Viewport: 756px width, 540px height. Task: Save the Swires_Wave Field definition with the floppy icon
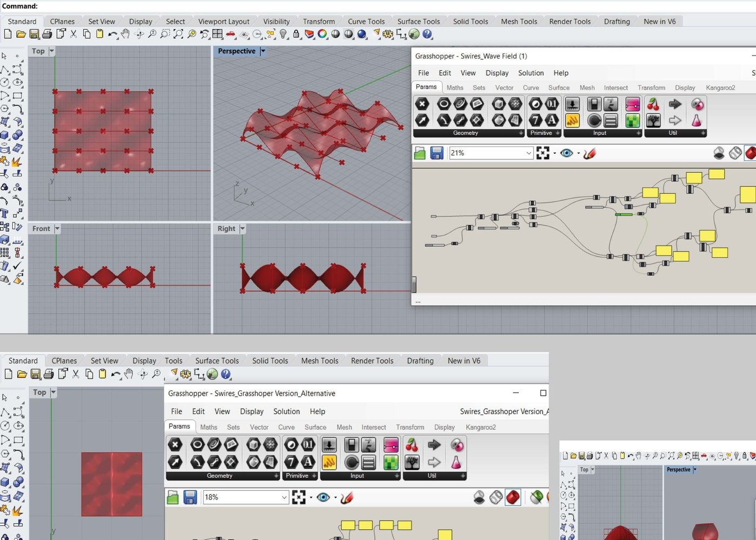(437, 153)
